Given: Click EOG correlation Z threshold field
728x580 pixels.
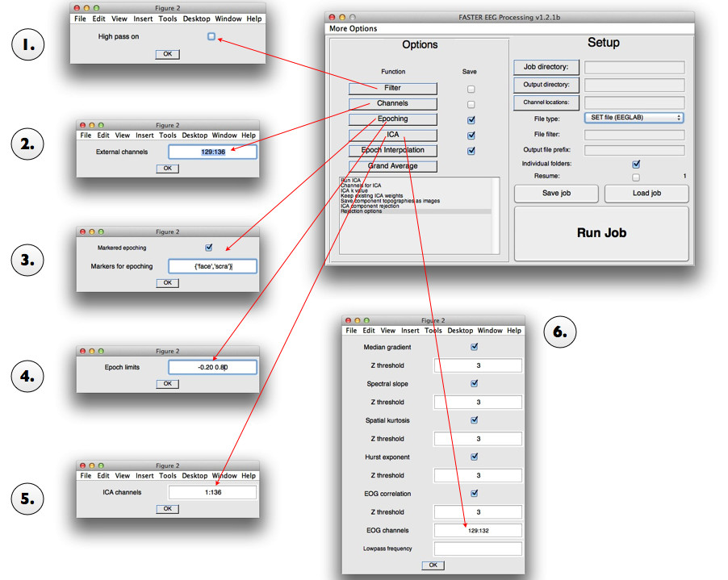Looking at the screenshot, I should click(x=478, y=512).
